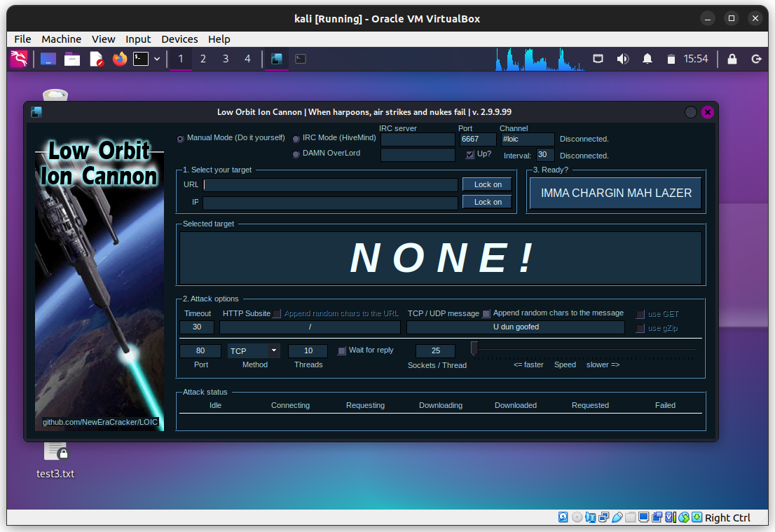This screenshot has height=532, width=775.
Task: Click the log out panel icon
Action: 756,60
